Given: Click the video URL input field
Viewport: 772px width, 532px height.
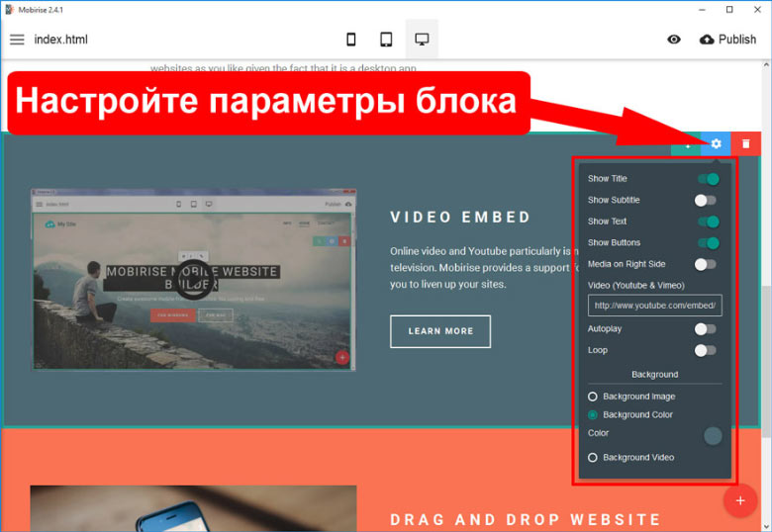Looking at the screenshot, I should coord(654,306).
